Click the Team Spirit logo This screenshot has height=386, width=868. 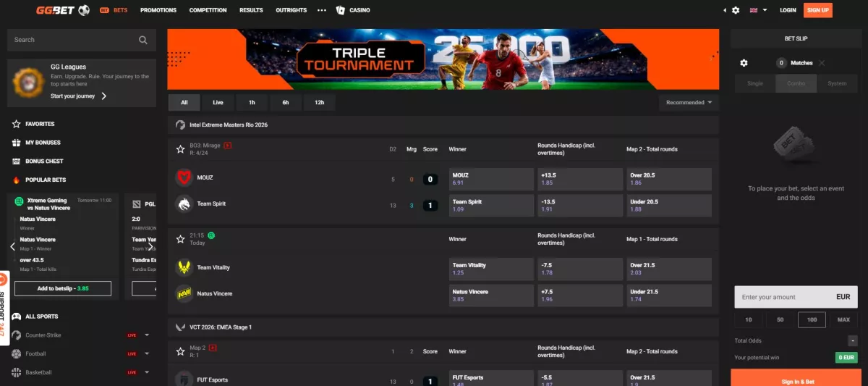(x=184, y=204)
